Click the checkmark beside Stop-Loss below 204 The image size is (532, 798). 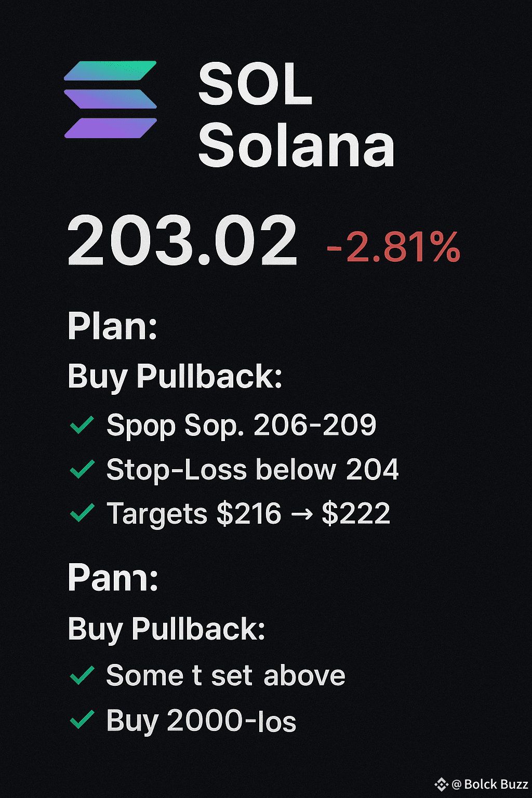pos(82,469)
